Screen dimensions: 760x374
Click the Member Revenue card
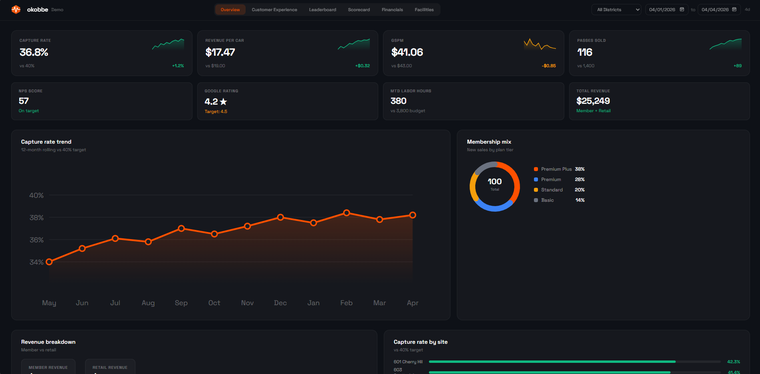pos(48,366)
